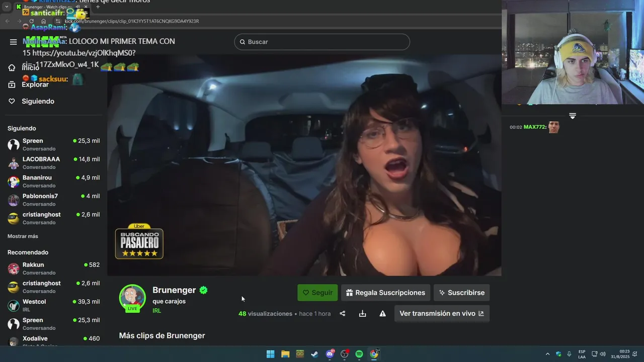Screen dimensions: 644x362
Task: Click the Suscribirse button
Action: (x=461, y=293)
